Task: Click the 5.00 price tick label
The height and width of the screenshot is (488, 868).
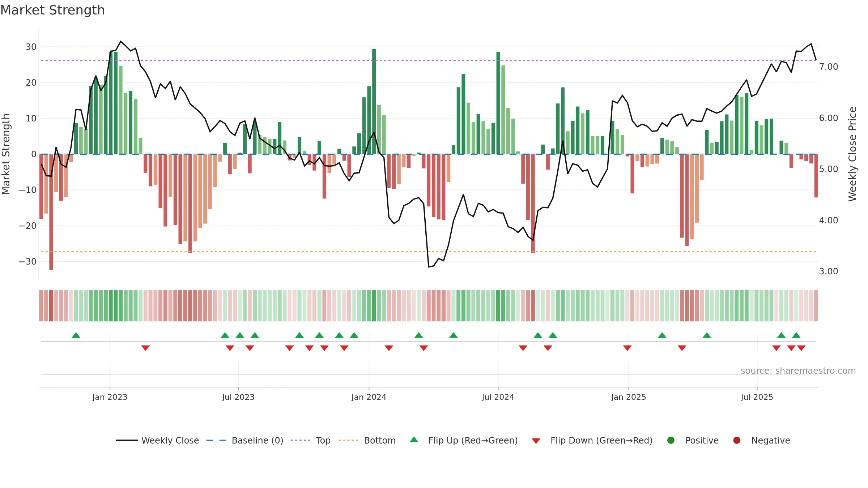Action: [829, 169]
